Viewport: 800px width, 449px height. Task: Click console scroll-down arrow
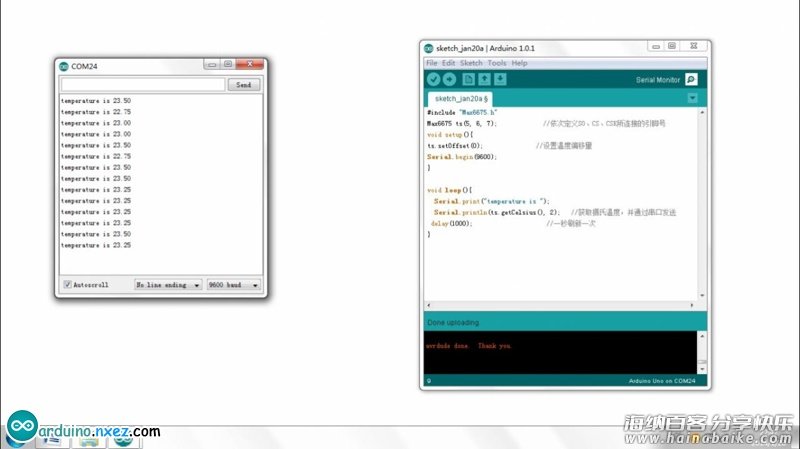(703, 368)
